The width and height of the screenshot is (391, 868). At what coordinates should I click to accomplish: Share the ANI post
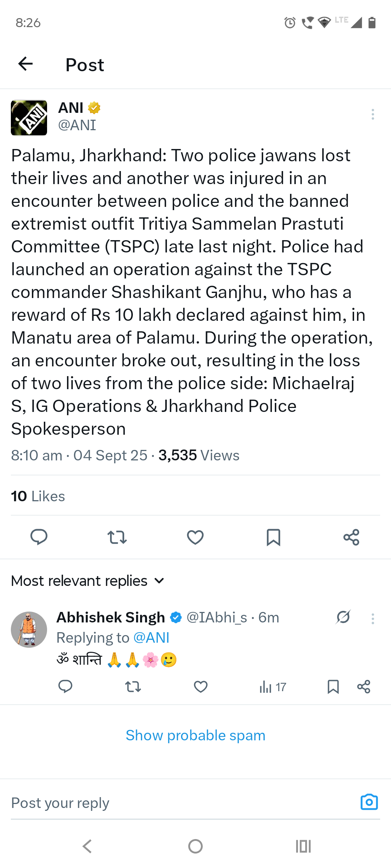click(351, 537)
